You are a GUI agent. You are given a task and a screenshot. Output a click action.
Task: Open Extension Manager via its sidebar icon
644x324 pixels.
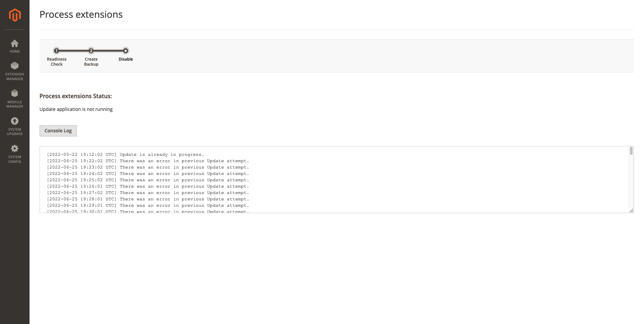[14, 66]
